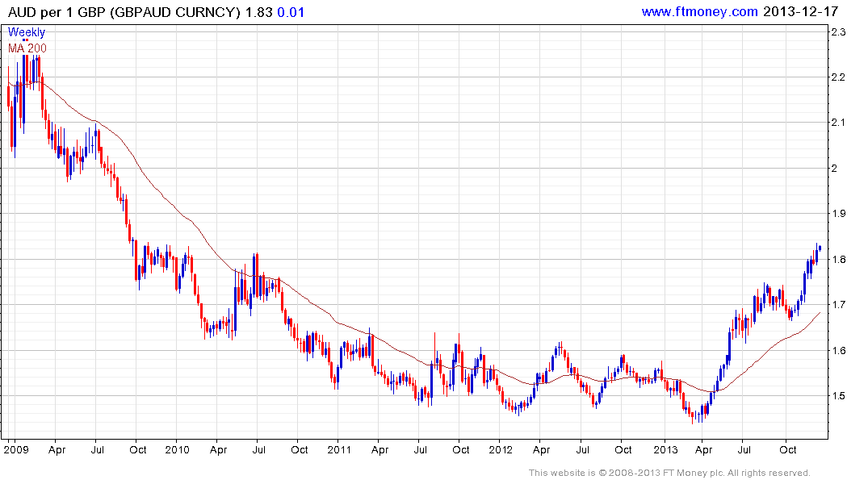Image resolution: width=868 pixels, height=484 pixels.
Task: Click the blue change value 0.01
Action: pos(291,12)
